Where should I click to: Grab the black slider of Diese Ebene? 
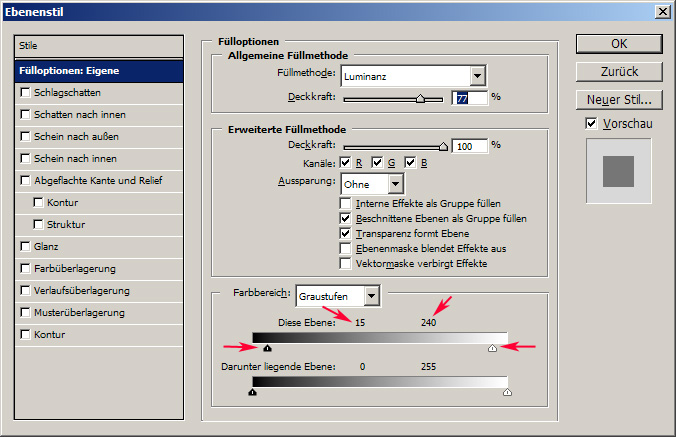click(267, 348)
